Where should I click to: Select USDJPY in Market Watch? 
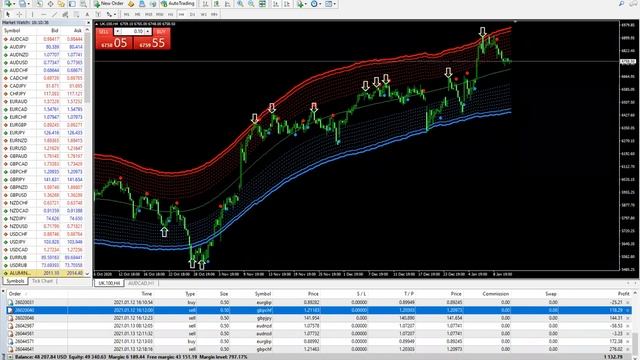[x=43, y=242]
